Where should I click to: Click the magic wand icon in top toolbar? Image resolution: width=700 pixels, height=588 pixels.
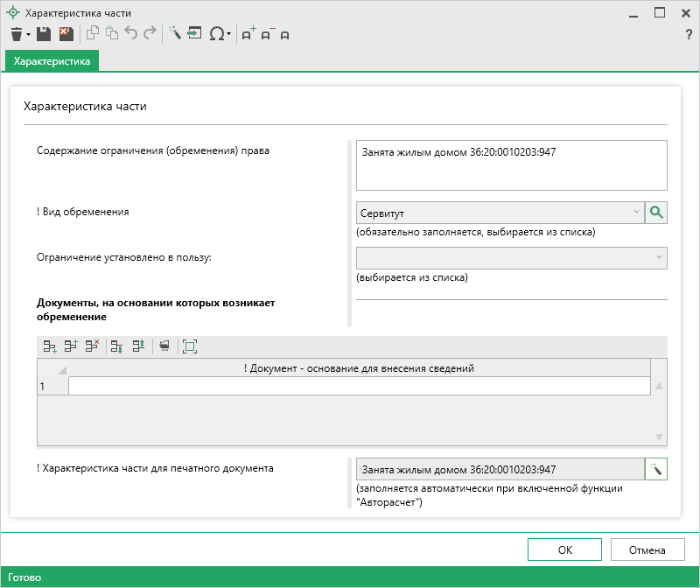click(174, 34)
